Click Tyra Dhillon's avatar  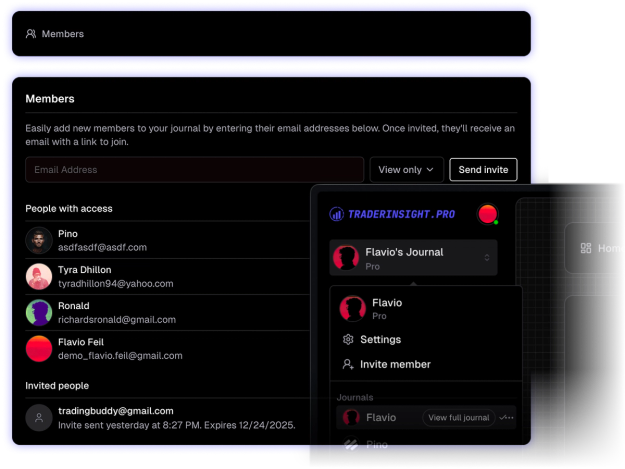pyautogui.click(x=39, y=277)
